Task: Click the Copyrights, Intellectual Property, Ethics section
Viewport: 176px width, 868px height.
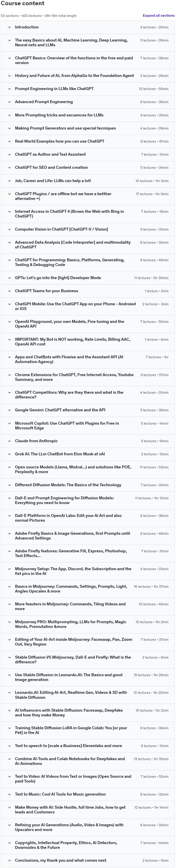Action: [88, 845]
